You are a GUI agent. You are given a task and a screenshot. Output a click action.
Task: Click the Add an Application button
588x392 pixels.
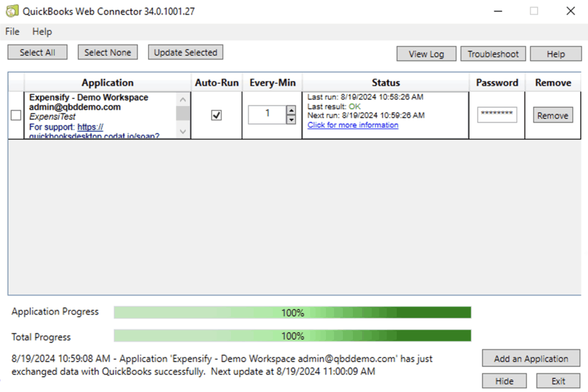[531, 358]
